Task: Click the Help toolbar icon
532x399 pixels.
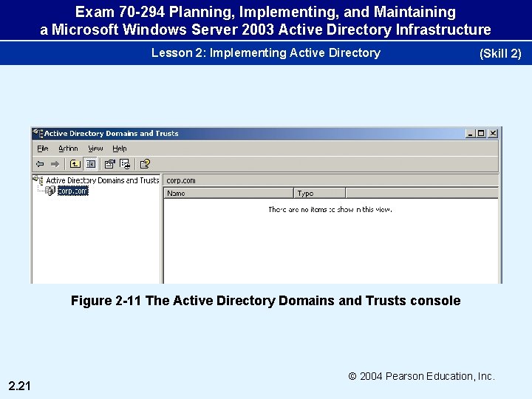Action: (145, 164)
